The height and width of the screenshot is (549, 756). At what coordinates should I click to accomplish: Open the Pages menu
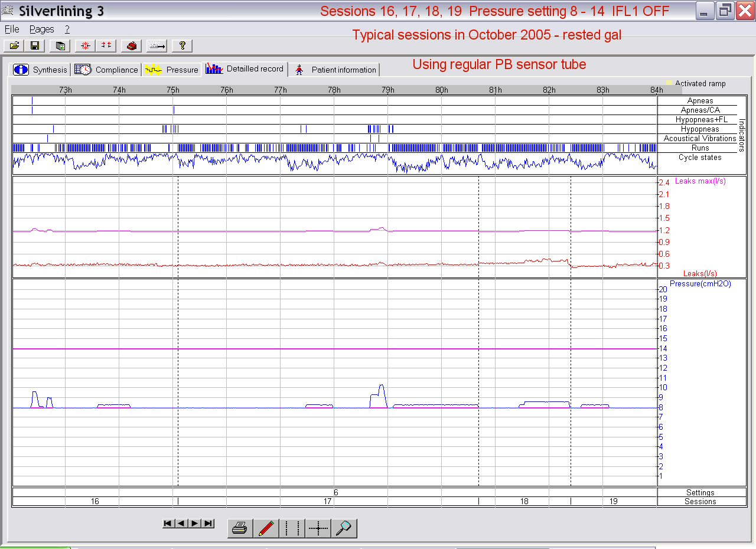click(41, 29)
